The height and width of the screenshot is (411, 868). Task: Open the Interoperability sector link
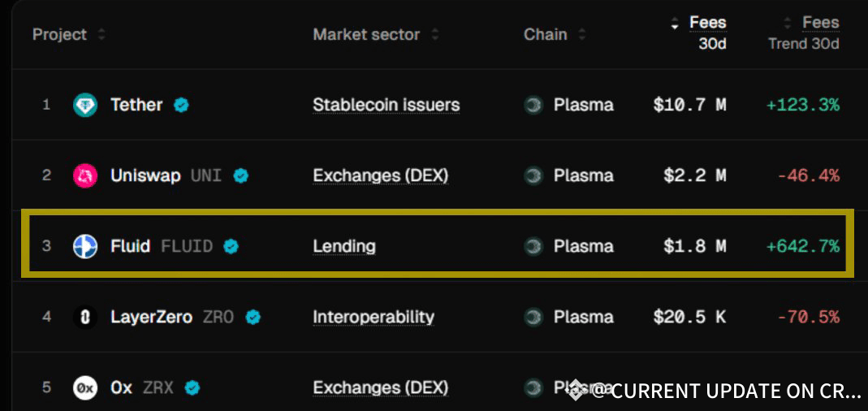(x=374, y=317)
